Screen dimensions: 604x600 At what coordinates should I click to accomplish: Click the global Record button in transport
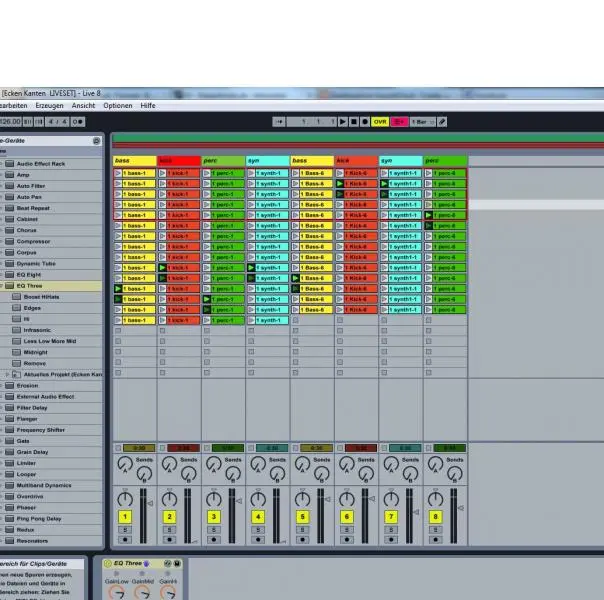click(365, 122)
